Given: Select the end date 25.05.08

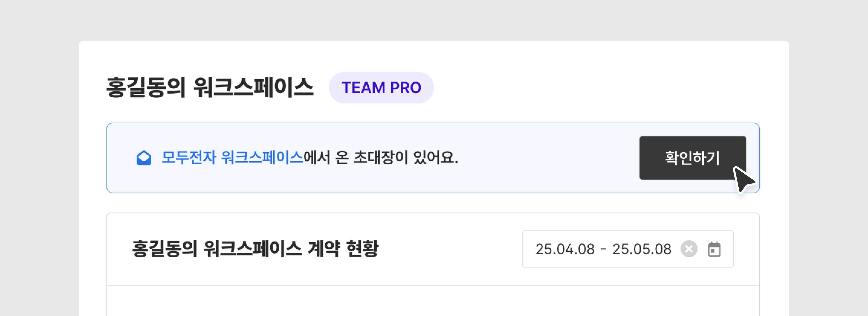Looking at the screenshot, I should 642,249.
